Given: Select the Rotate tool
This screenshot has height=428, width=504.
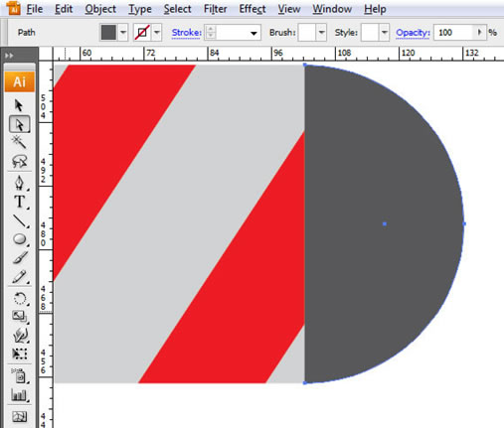Looking at the screenshot, I should [x=19, y=298].
